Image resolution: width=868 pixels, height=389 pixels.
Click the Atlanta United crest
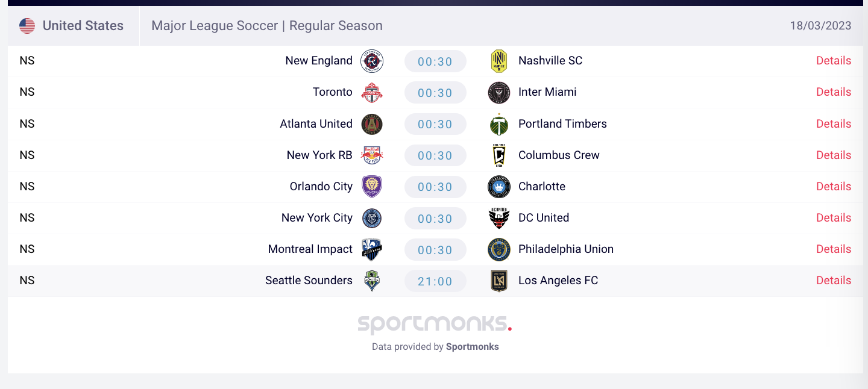tap(372, 124)
